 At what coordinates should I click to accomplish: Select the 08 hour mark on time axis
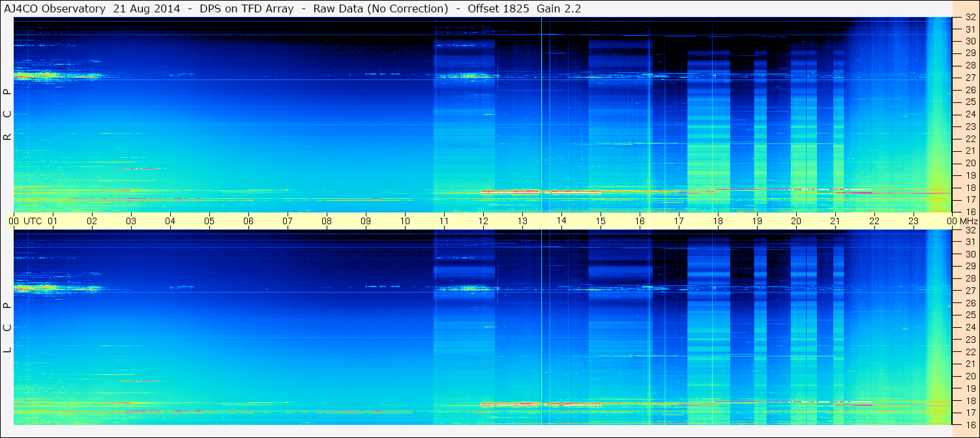327,222
